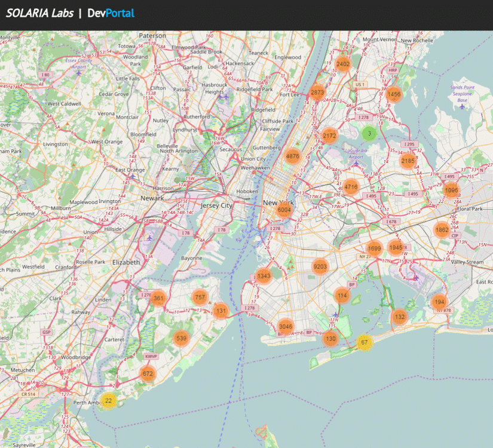
Task: Expand the cluster marker labeled 131
Action: tap(221, 311)
